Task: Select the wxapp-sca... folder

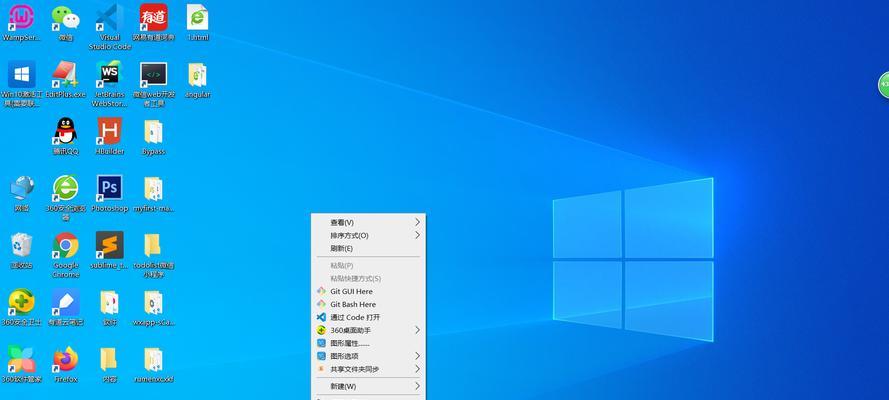Action: [x=154, y=308]
